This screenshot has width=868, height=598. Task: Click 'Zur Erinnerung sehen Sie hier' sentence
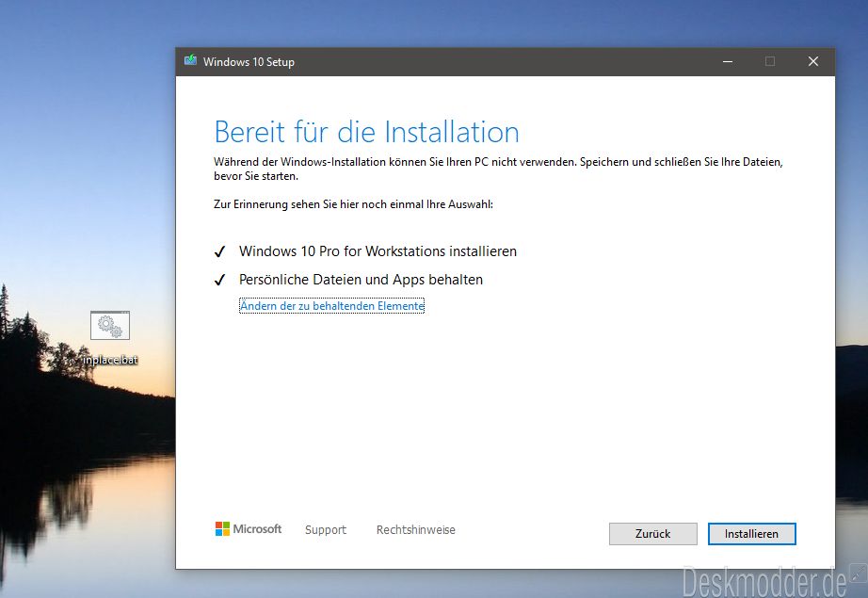coord(353,204)
